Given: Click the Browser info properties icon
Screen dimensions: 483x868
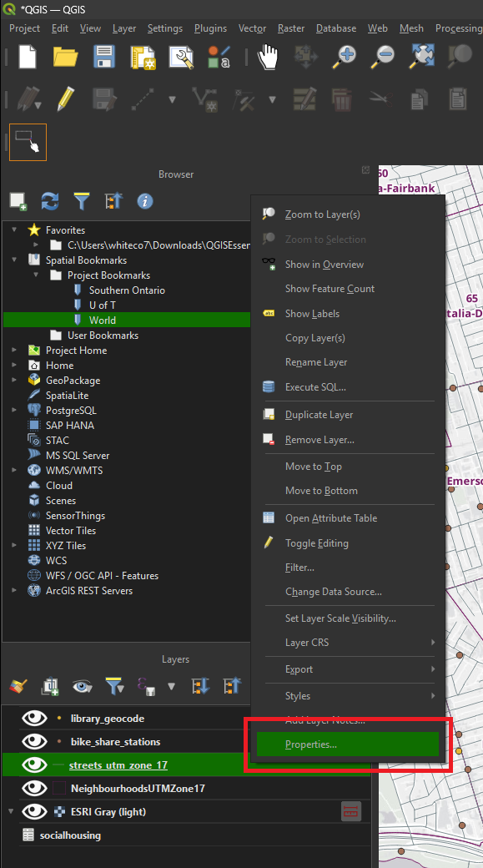Looking at the screenshot, I should [x=145, y=201].
